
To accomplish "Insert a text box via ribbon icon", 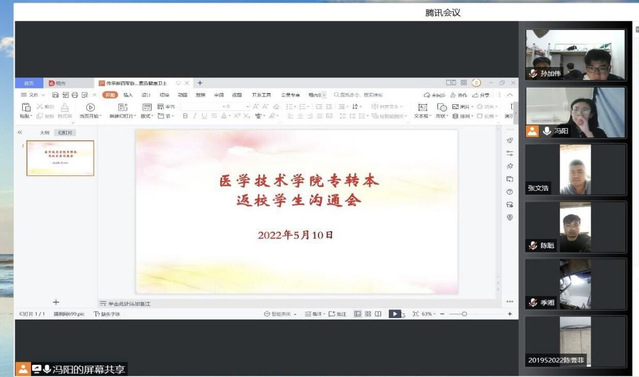I will (423, 107).
